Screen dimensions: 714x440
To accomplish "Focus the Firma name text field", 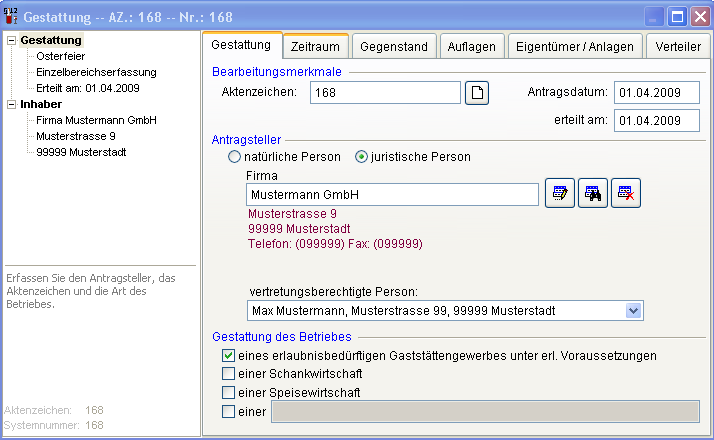I will (391, 194).
